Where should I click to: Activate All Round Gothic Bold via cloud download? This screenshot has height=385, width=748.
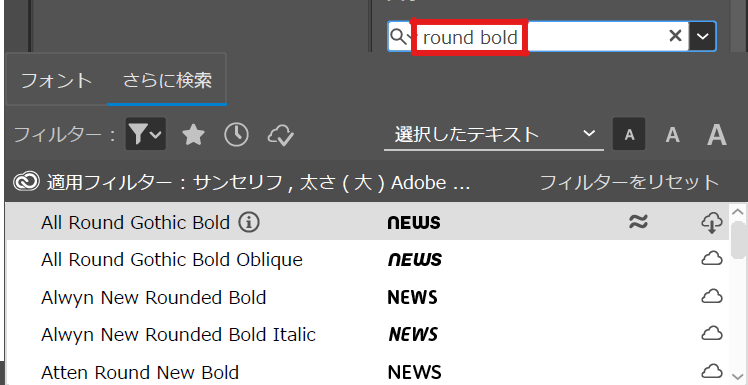click(x=712, y=222)
